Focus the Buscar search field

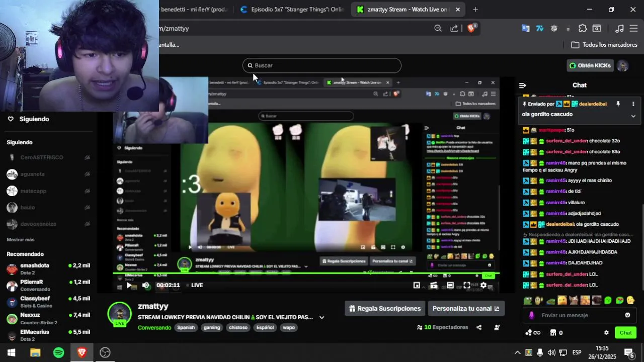pos(322,65)
